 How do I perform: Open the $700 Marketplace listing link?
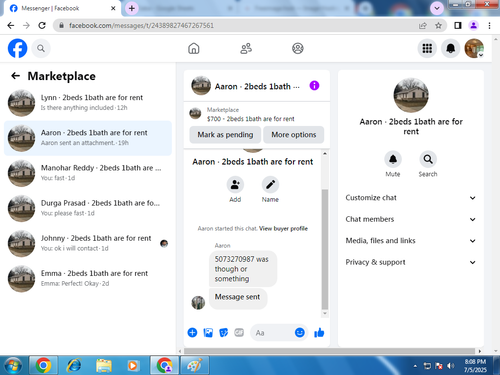click(250, 119)
